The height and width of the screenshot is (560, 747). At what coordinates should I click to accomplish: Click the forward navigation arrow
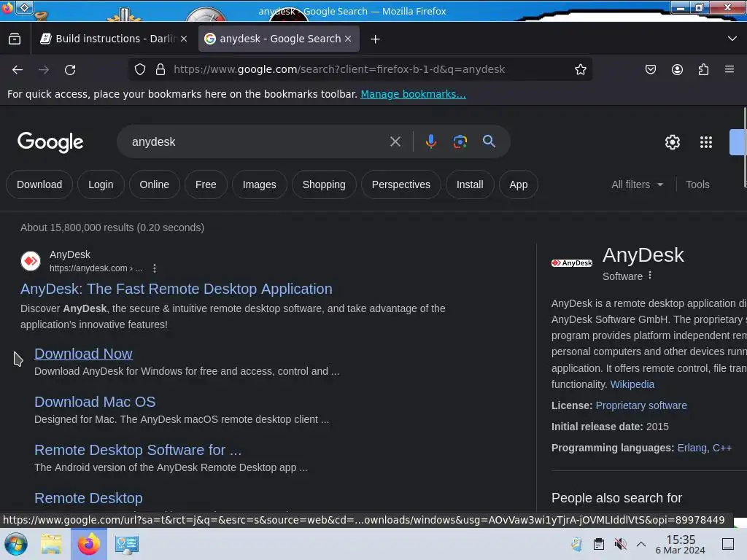[x=44, y=69]
